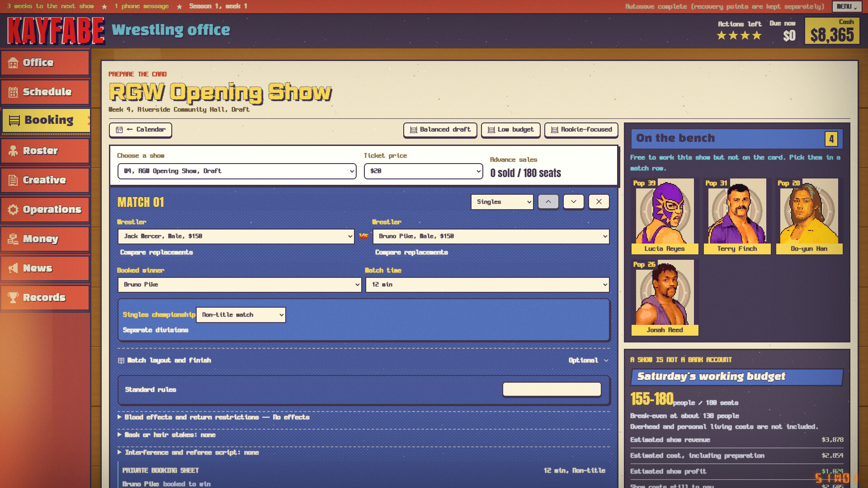Image resolution: width=868 pixels, height=488 pixels.
Task: Click the Records trophy icon
Action: pos(13,298)
